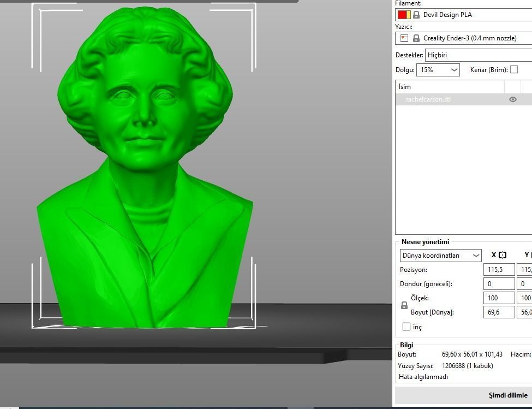
Task: Click the İsim column header
Action: [450, 87]
